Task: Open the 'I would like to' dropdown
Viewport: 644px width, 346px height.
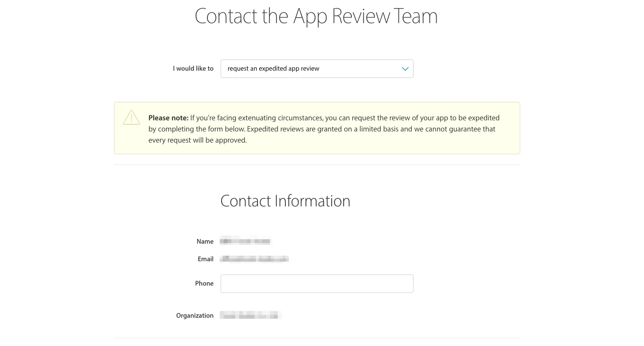Action: point(317,69)
